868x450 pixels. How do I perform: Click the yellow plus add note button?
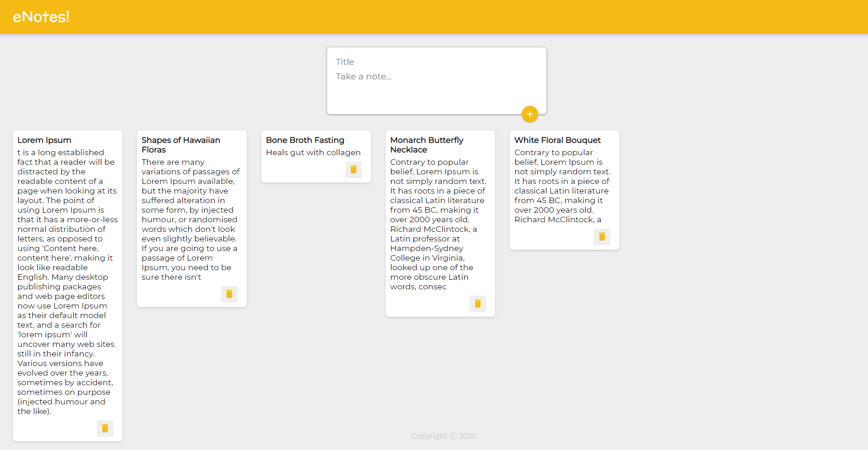click(x=529, y=114)
